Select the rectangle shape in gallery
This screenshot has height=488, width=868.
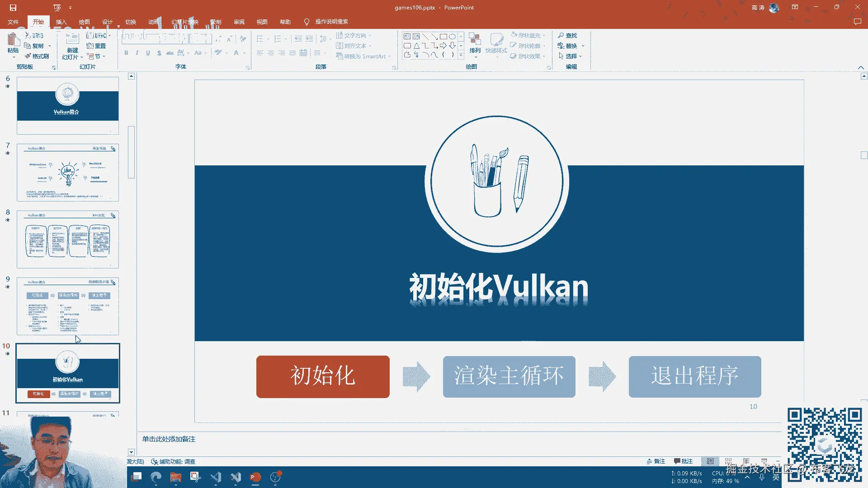(443, 37)
